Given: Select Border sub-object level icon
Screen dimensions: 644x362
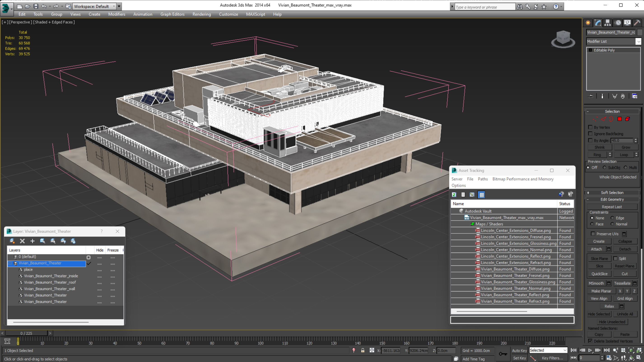Looking at the screenshot, I should click(611, 119).
